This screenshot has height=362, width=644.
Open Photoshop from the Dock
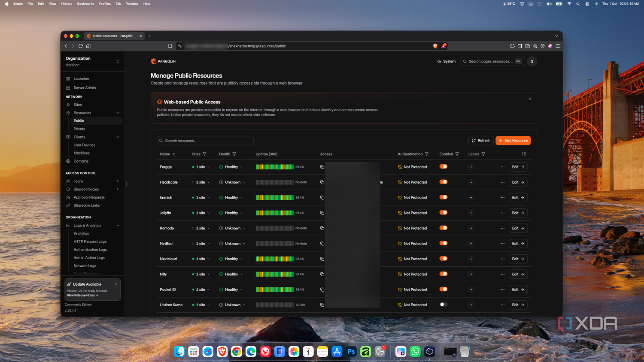pos(351,352)
